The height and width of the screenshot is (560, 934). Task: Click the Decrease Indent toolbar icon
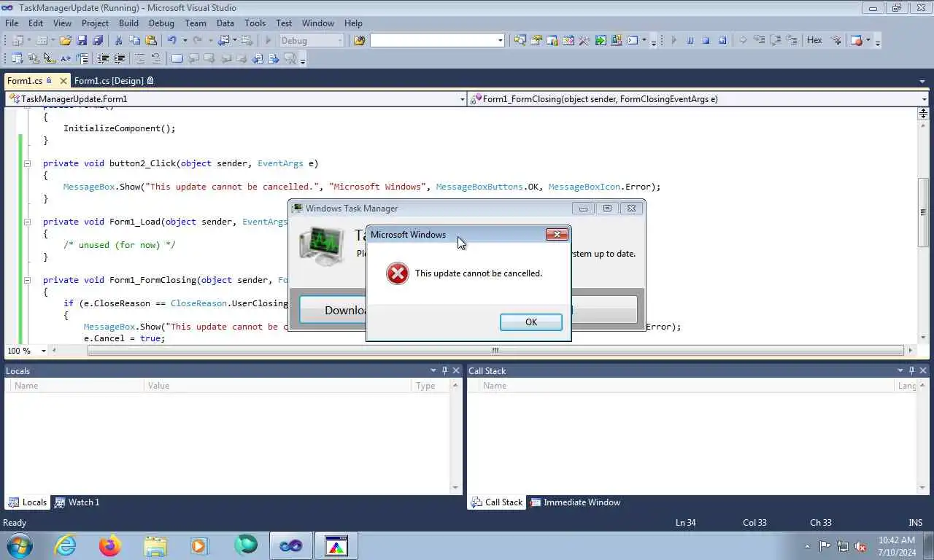pos(102,59)
